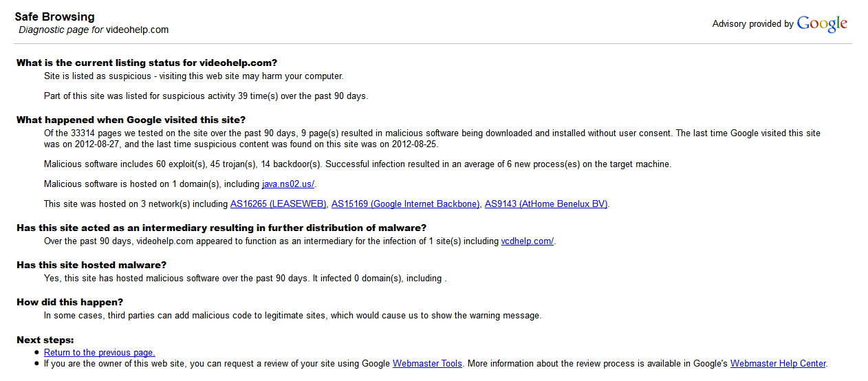The height and width of the screenshot is (381, 868).
Task: Open the java.ns02.us malware domain link
Action: tap(288, 184)
